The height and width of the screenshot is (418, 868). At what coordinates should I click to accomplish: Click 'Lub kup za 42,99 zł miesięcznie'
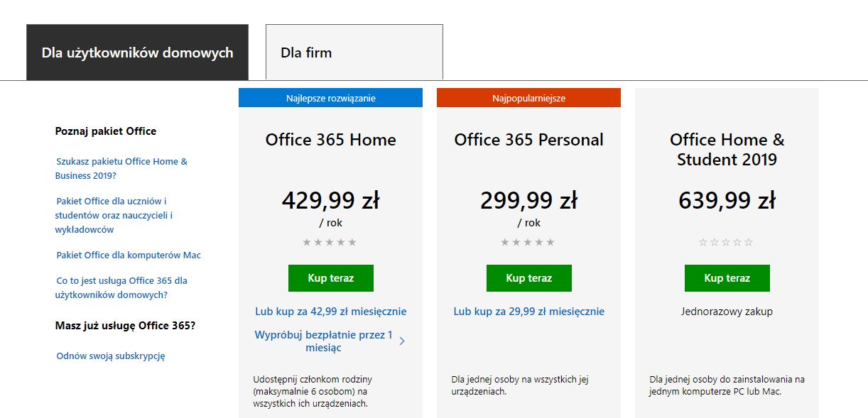(330, 311)
